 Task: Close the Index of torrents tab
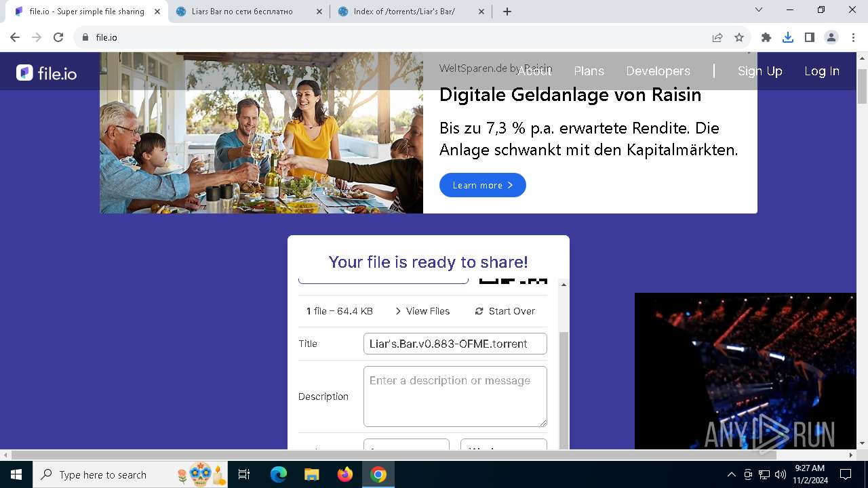coord(482,12)
